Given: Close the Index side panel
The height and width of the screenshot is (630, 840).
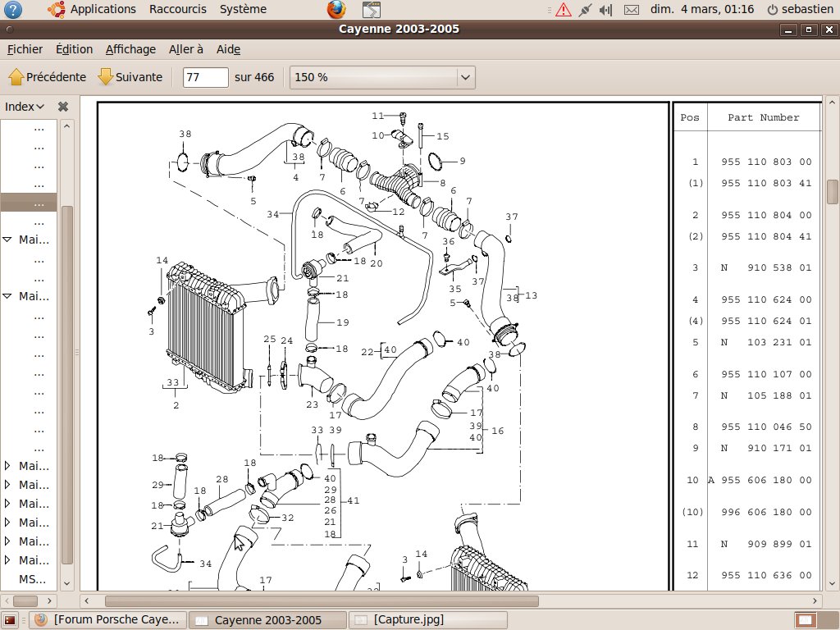Looking at the screenshot, I should click(x=63, y=107).
